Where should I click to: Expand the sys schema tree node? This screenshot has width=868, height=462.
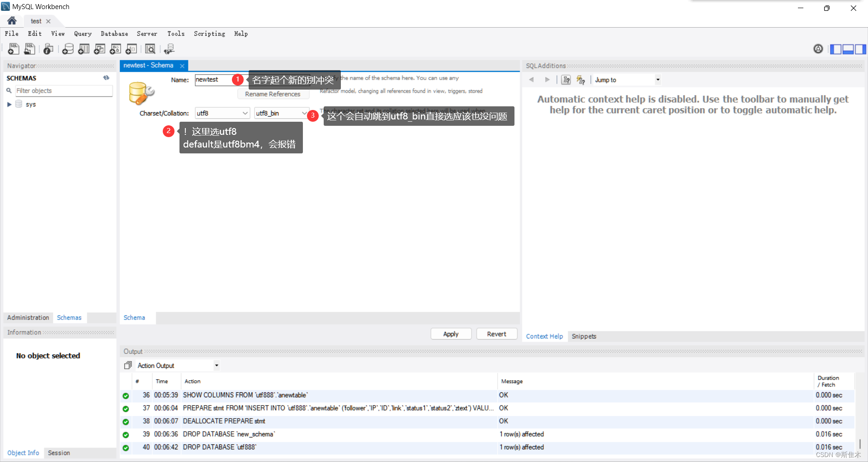9,104
